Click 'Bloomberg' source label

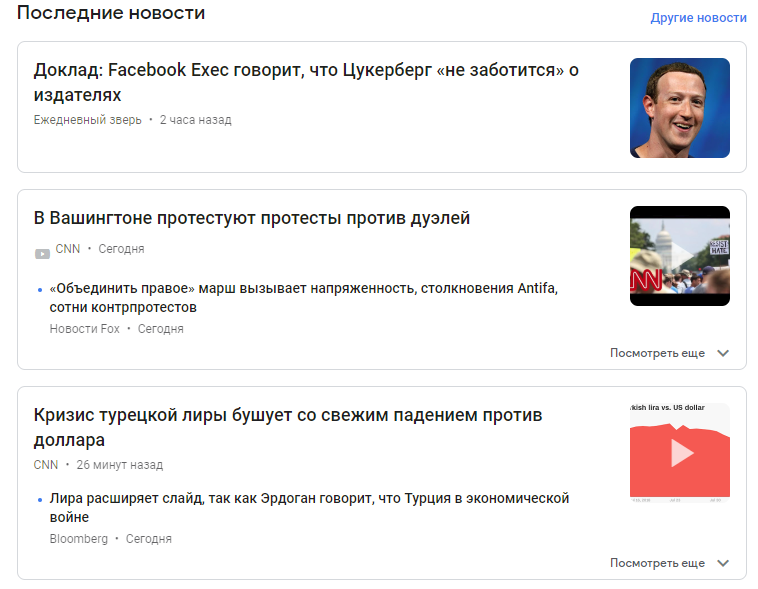(79, 539)
